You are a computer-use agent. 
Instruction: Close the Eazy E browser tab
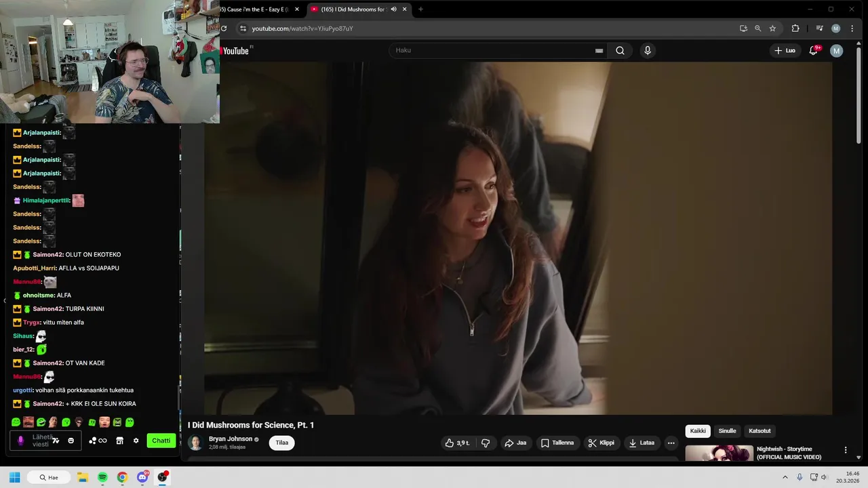(296, 9)
